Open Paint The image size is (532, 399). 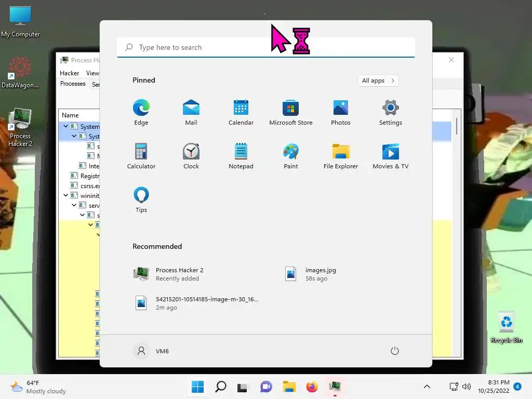click(291, 156)
